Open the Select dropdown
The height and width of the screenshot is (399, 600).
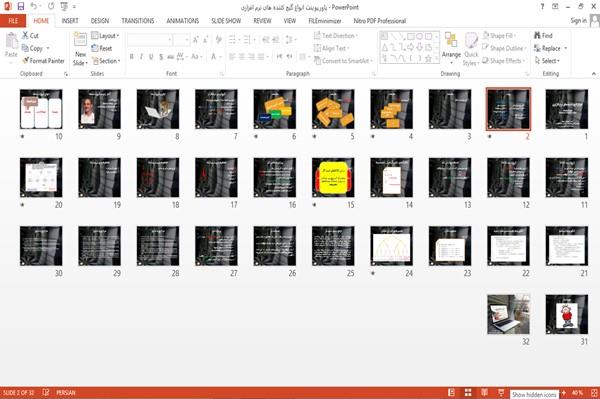(x=547, y=61)
